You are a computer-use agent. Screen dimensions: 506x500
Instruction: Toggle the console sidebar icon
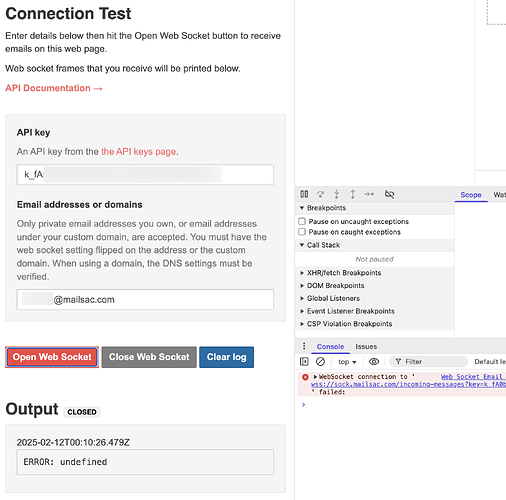click(304, 361)
